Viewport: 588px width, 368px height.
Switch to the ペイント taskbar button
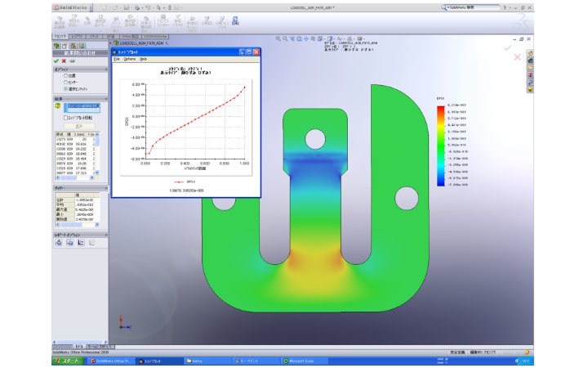click(x=256, y=361)
